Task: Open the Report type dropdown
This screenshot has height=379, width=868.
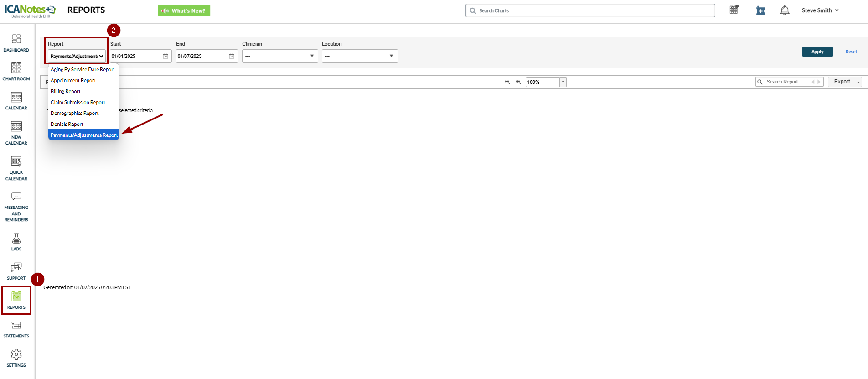Action: pyautogui.click(x=77, y=56)
